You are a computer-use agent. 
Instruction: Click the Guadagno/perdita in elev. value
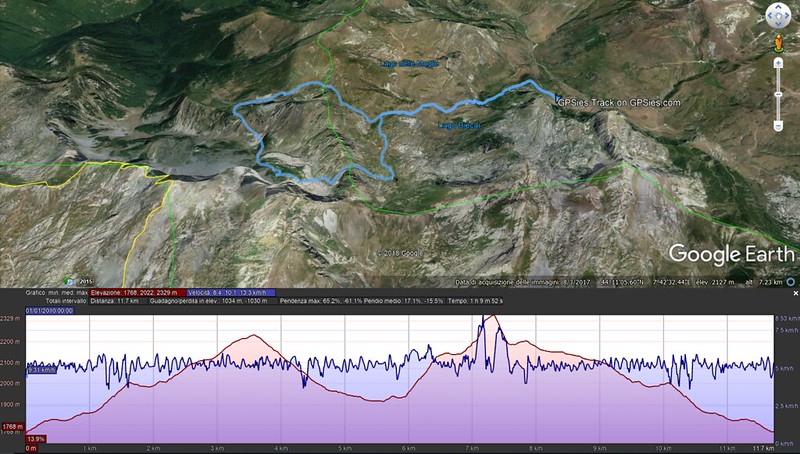point(208,301)
